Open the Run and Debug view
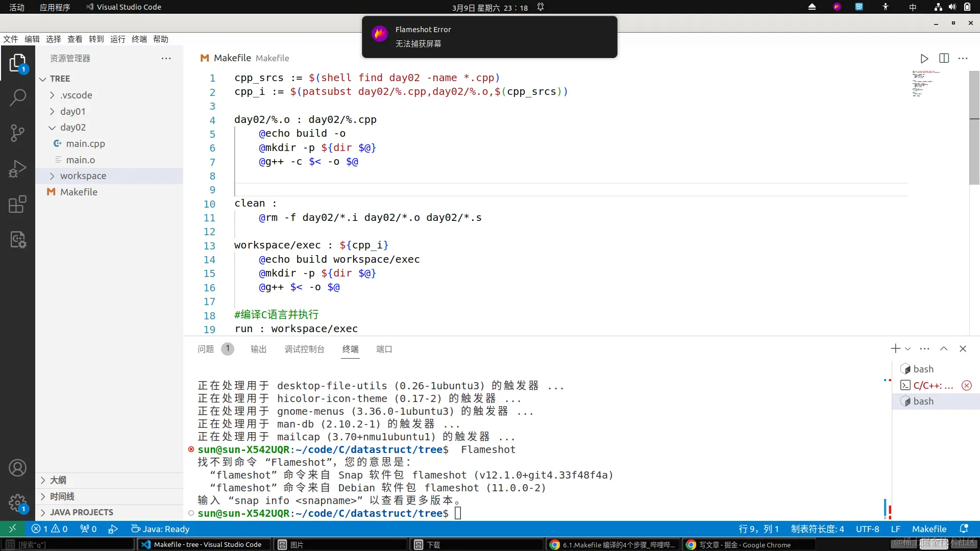This screenshot has height=551, width=980. click(18, 168)
